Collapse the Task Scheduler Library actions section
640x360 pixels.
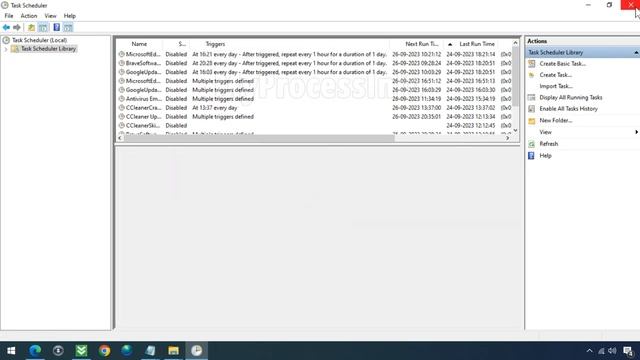pyautogui.click(x=636, y=53)
